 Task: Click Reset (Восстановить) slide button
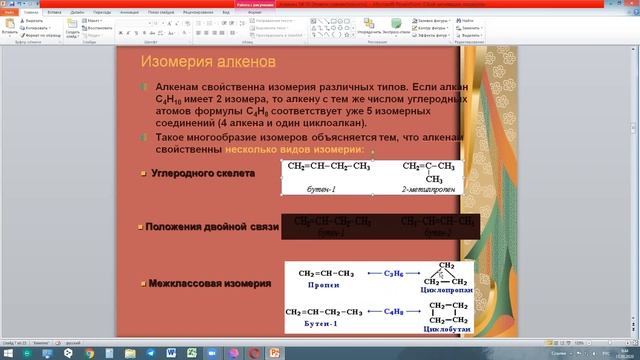[x=97, y=28]
